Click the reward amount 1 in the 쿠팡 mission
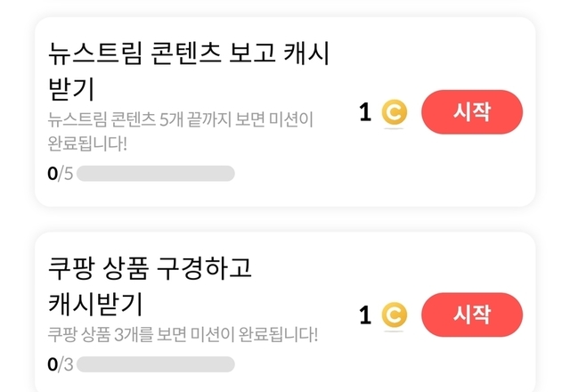This screenshot has width=570, height=392. coord(365,315)
